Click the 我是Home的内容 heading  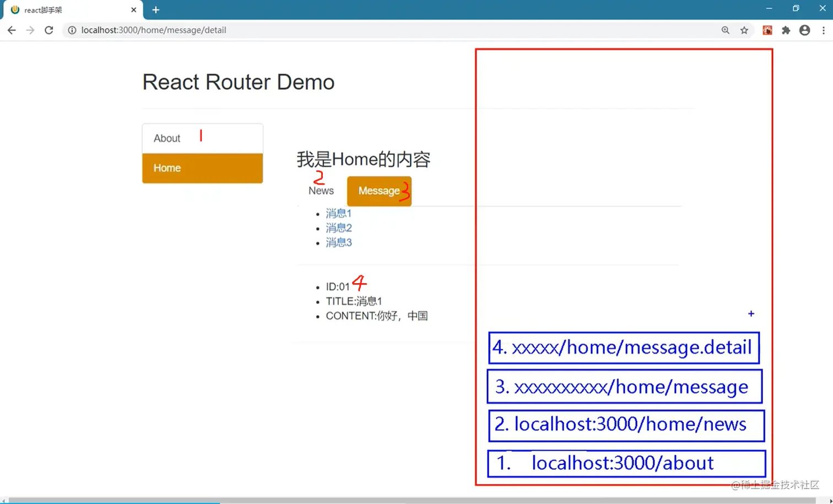364,159
